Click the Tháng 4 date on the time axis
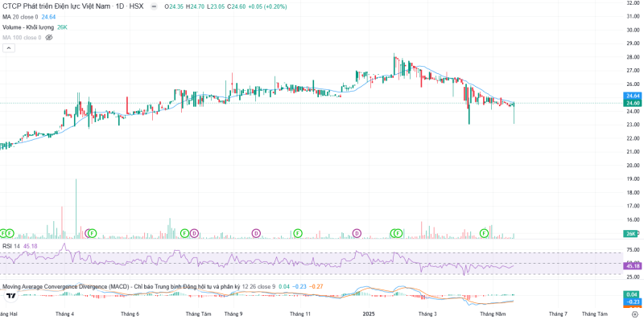The image size is (644, 320). tap(64, 314)
